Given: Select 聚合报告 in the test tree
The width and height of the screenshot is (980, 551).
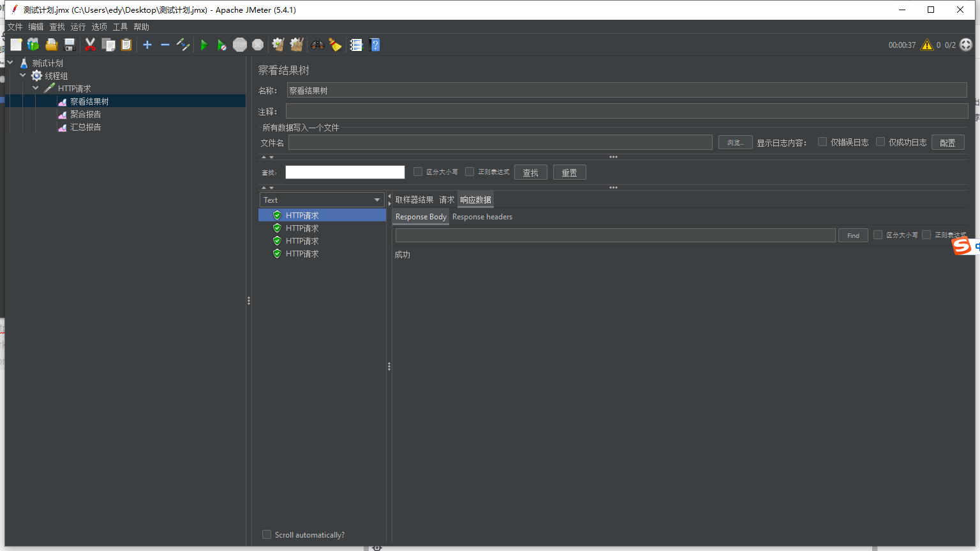Looking at the screenshot, I should click(x=85, y=114).
